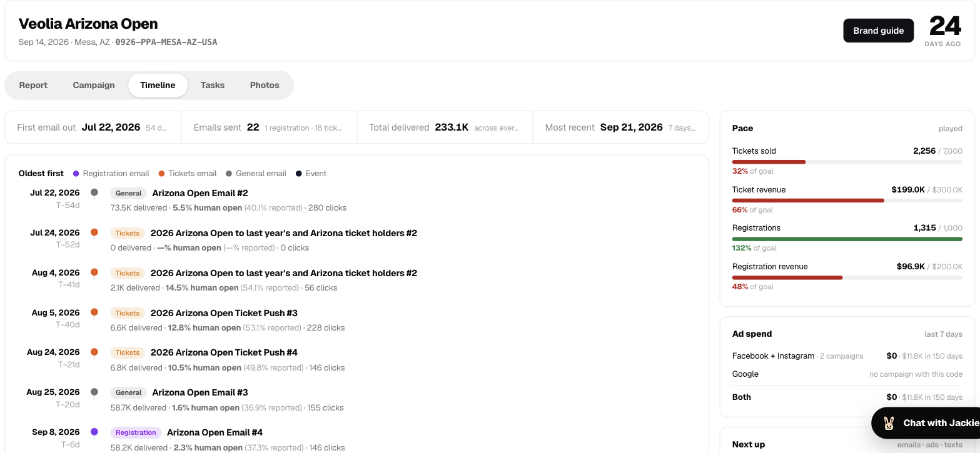Click the Aug 4 timeline marker dot

(94, 272)
